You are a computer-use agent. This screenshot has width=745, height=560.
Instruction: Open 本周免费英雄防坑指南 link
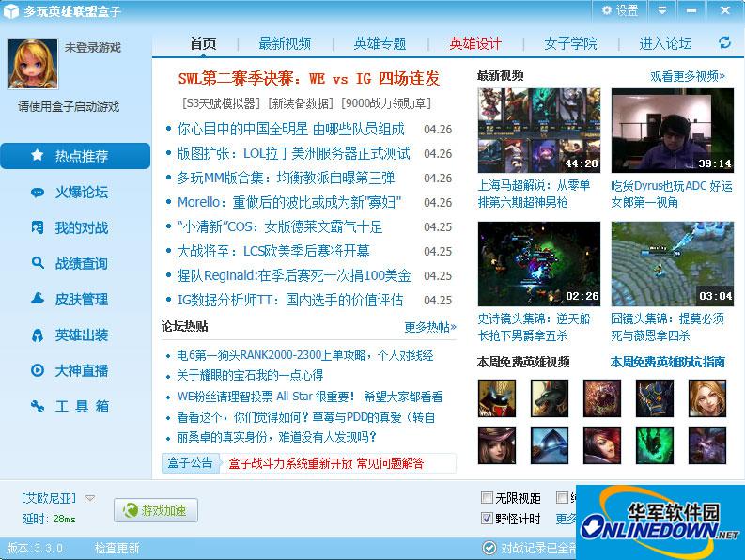[668, 362]
